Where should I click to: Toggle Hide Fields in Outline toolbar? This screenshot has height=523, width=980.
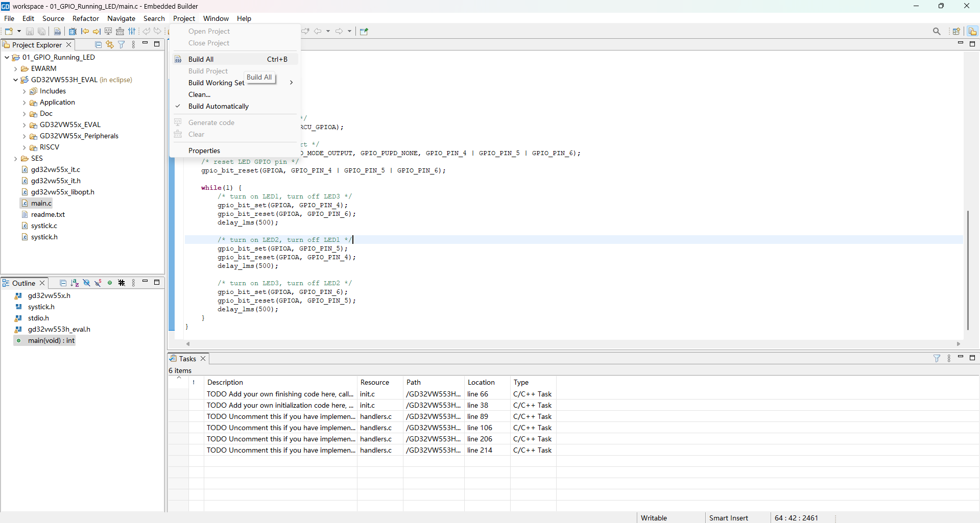click(86, 283)
